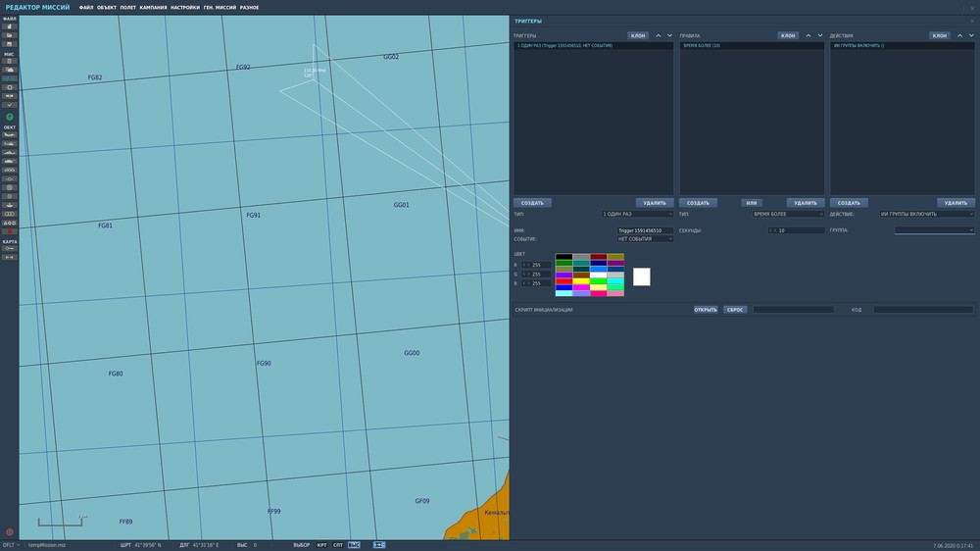Click the ИЛИ button under rules
The height and width of the screenshot is (551, 980).
point(752,203)
